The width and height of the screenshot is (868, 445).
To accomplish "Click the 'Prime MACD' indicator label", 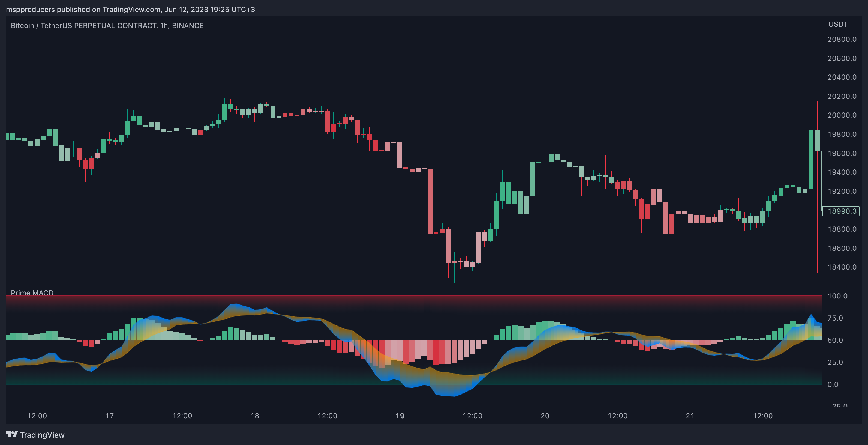I will click(x=32, y=293).
